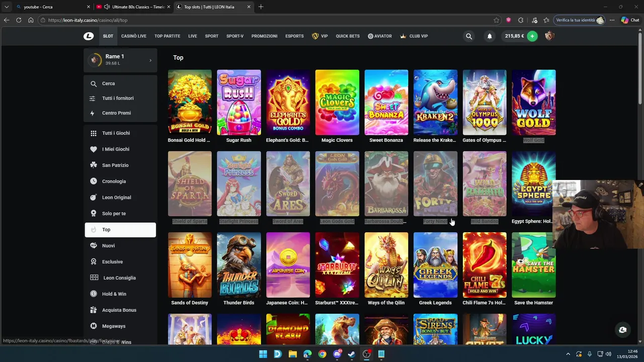Launch Greek Legends slot thumbnail
This screenshot has height=362, width=644.
tap(435, 265)
